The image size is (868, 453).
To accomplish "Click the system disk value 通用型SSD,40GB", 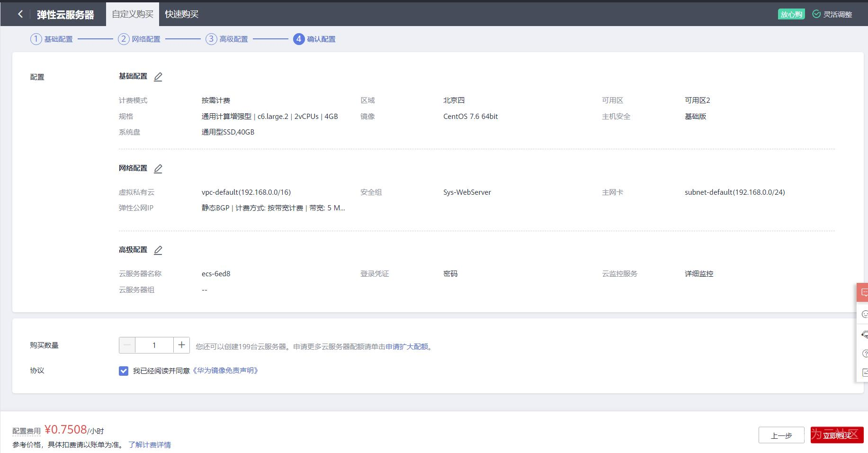I will coord(228,132).
